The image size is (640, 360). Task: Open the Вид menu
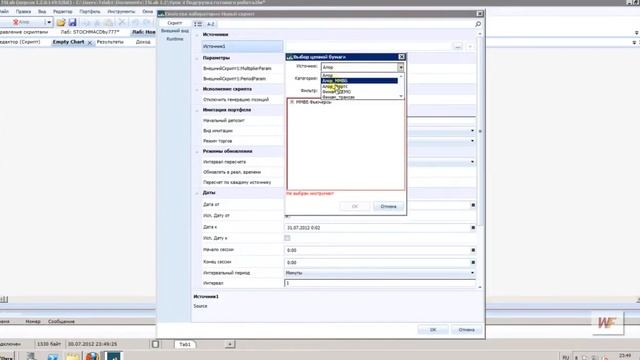point(42,11)
